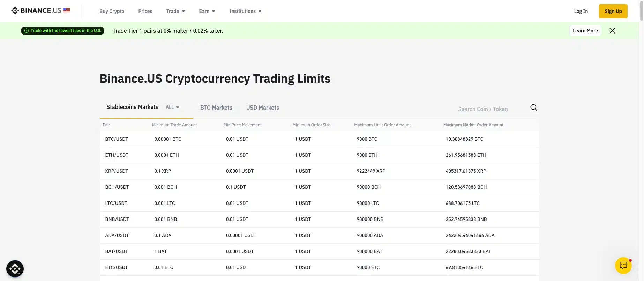Viewport: 644px width, 281px height.
Task: Click the 69.81354166 ETC value
Action: (x=464, y=267)
